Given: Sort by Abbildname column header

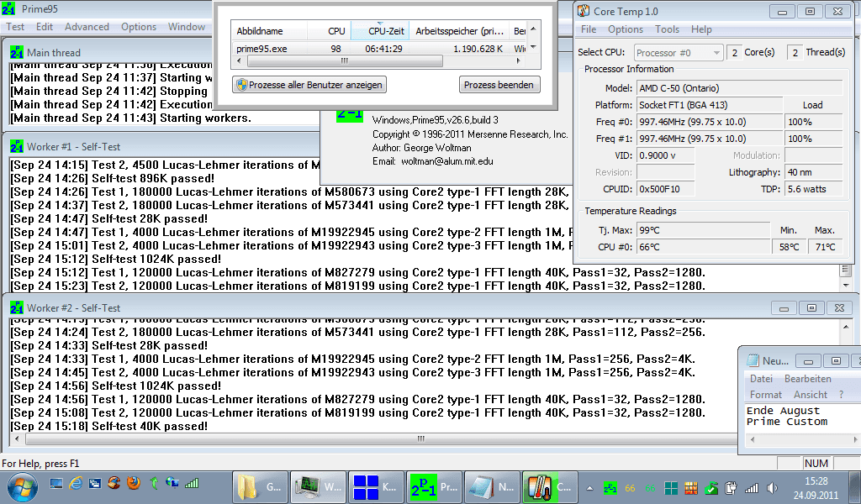Looking at the screenshot, I should click(x=269, y=31).
